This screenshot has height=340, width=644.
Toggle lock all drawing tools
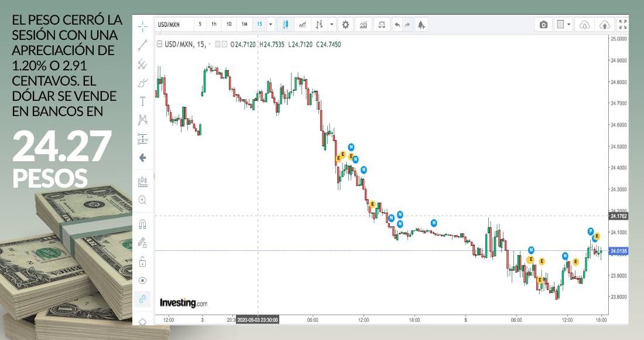click(142, 261)
